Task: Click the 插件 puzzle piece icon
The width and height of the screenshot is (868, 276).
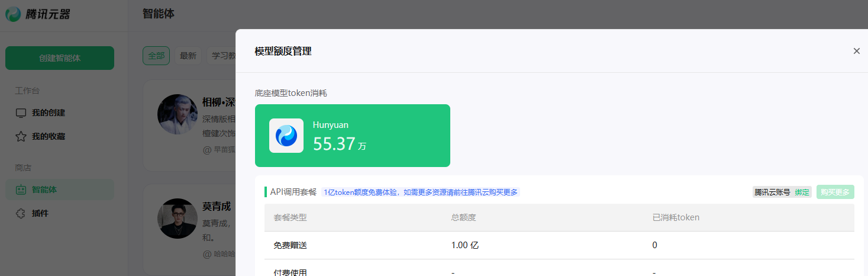Action: [x=21, y=213]
